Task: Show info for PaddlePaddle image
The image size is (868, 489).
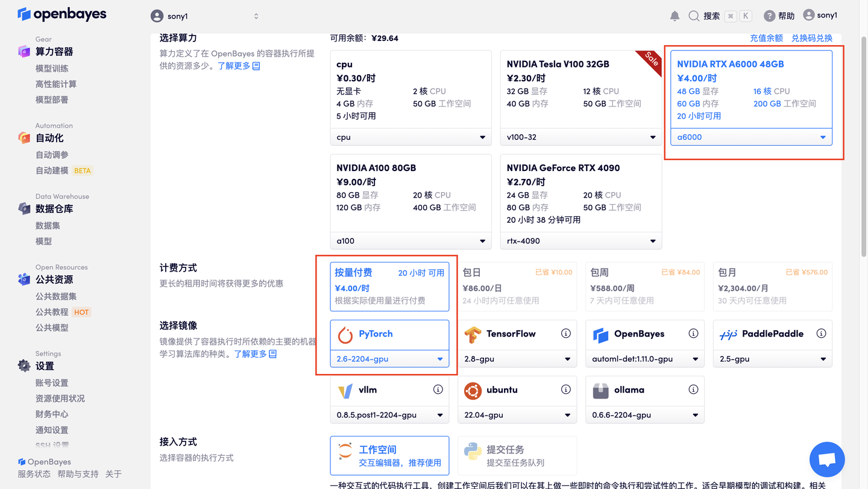Action: tap(821, 333)
